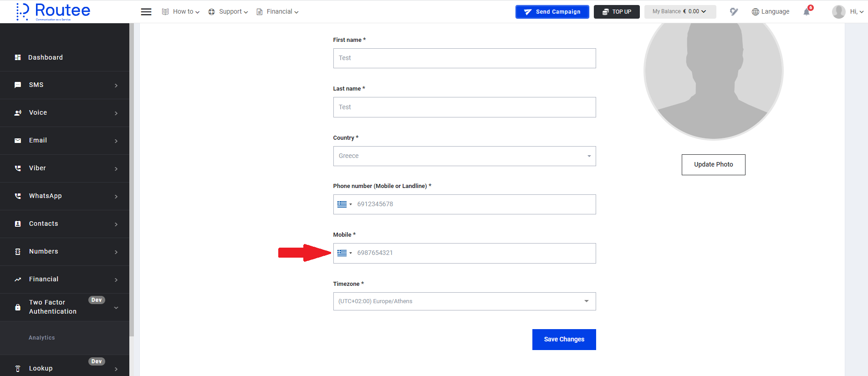
Task: Open the notifications bell icon
Action: [807, 12]
